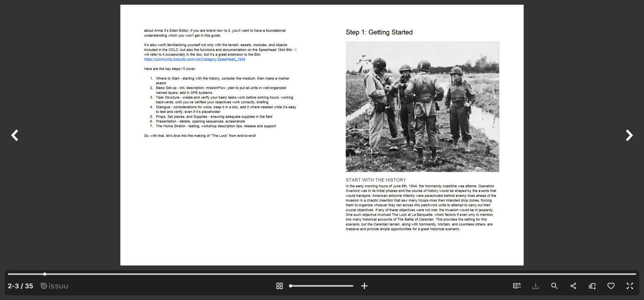Click the zoom level slider
This screenshot has width=644, height=300.
click(x=322, y=286)
